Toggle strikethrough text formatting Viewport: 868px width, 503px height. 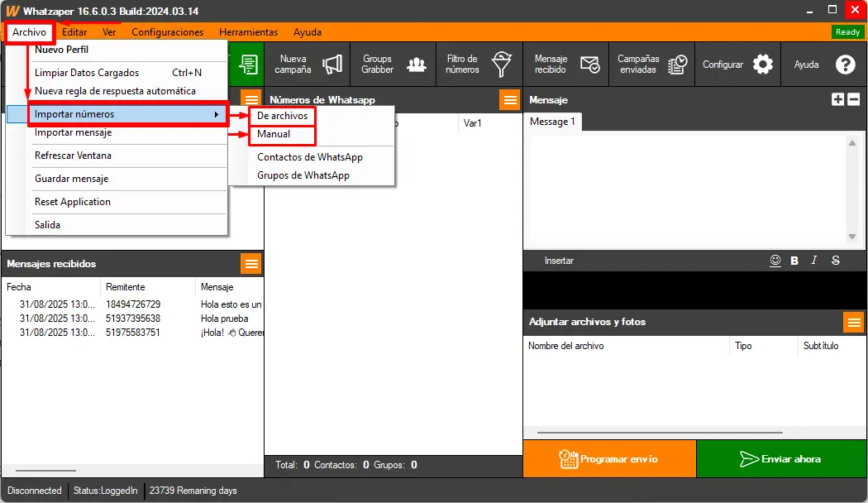coord(836,261)
